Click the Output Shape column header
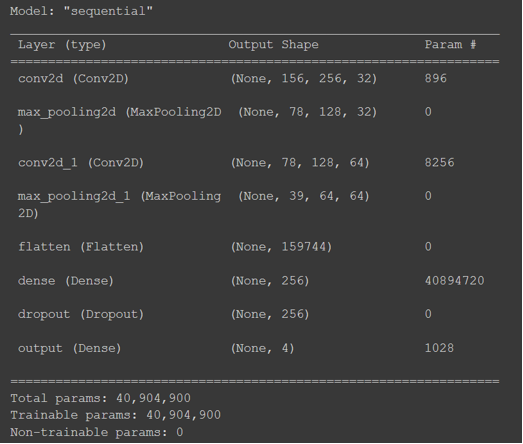Image resolution: width=523 pixels, height=444 pixels. pos(273,45)
